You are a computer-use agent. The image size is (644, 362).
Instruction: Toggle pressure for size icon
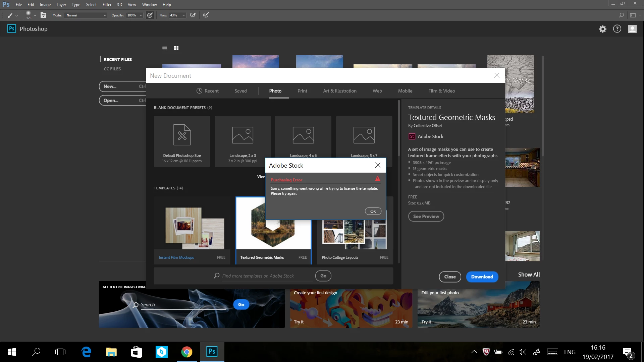(x=206, y=15)
